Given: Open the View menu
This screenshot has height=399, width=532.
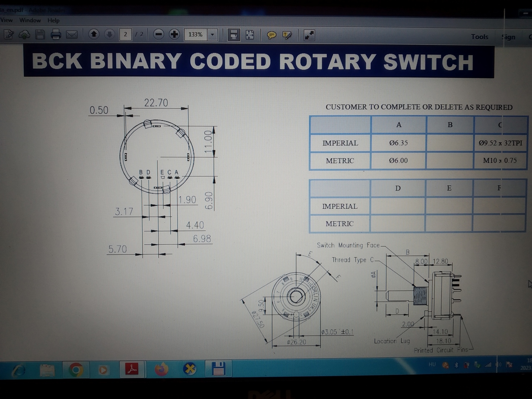Looking at the screenshot, I should click(x=6, y=20).
